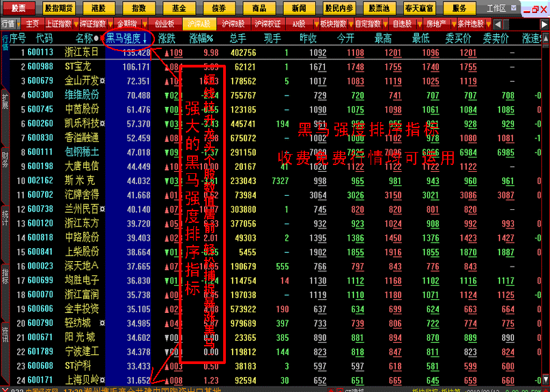The height and width of the screenshot is (392, 550).
Task: Open the 资讯 side tab
Action: (5, 333)
